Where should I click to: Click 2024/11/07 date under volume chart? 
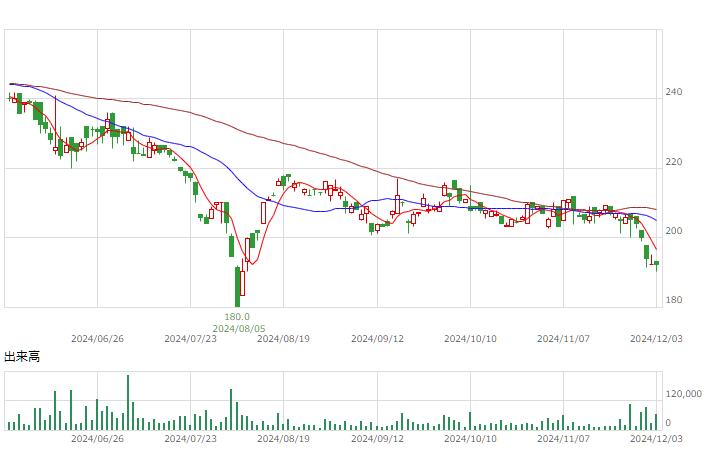pyautogui.click(x=564, y=439)
